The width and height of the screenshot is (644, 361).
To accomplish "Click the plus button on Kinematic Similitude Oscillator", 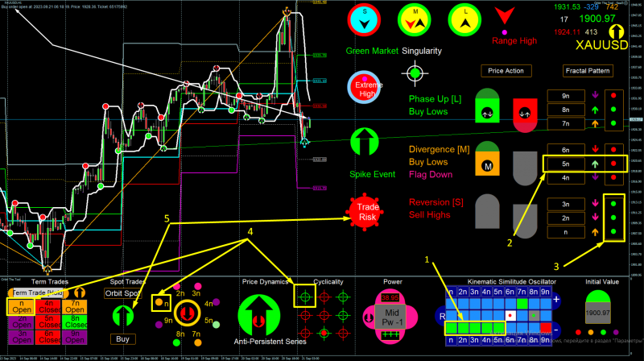I will (x=556, y=299).
